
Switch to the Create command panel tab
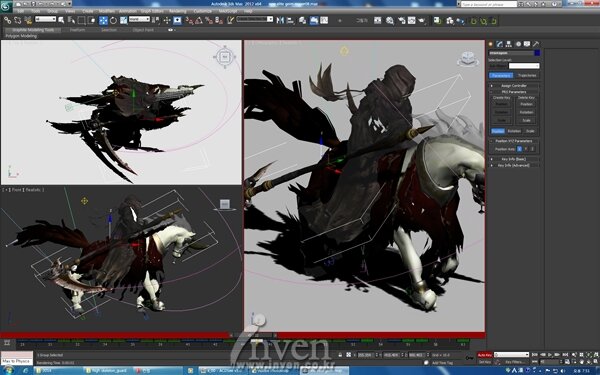(x=491, y=44)
